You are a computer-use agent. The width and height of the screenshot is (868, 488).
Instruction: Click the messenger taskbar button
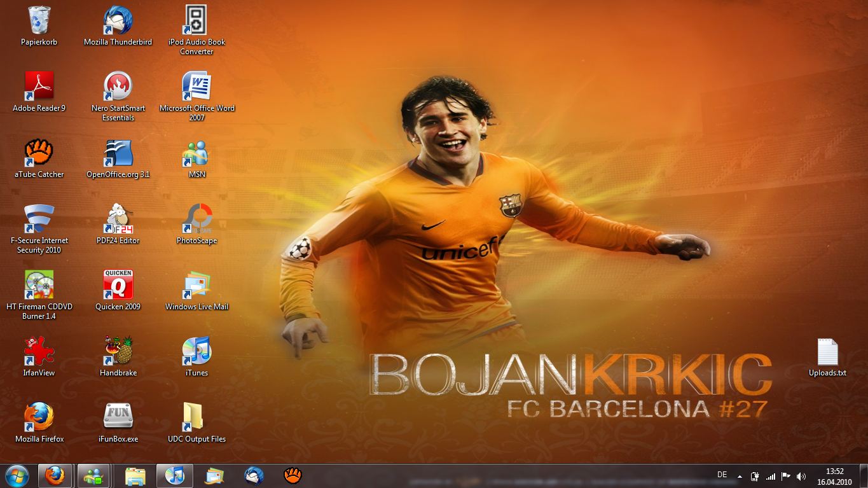click(94, 476)
